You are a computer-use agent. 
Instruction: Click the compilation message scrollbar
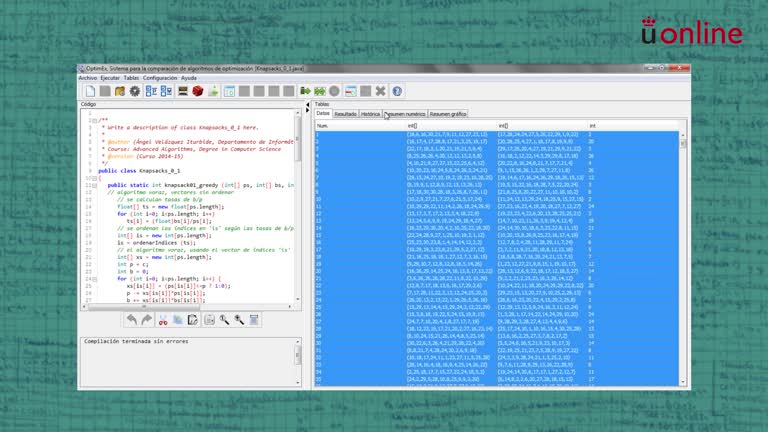pos(298,361)
